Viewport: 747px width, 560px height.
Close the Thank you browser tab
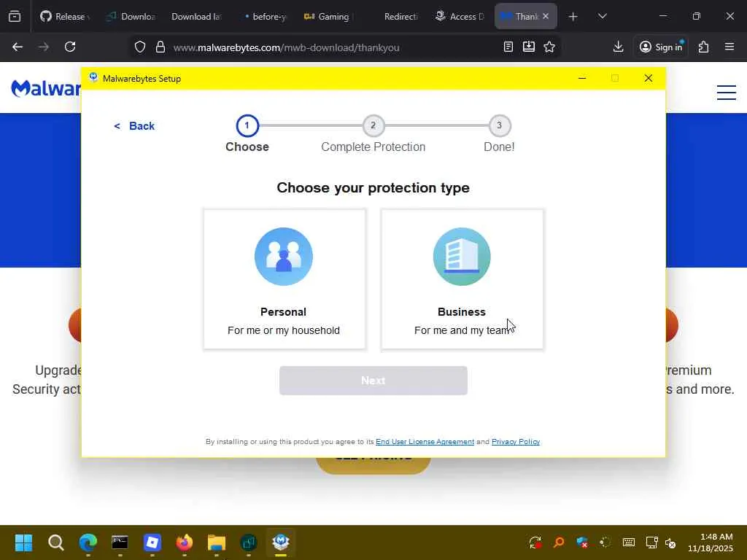[546, 16]
